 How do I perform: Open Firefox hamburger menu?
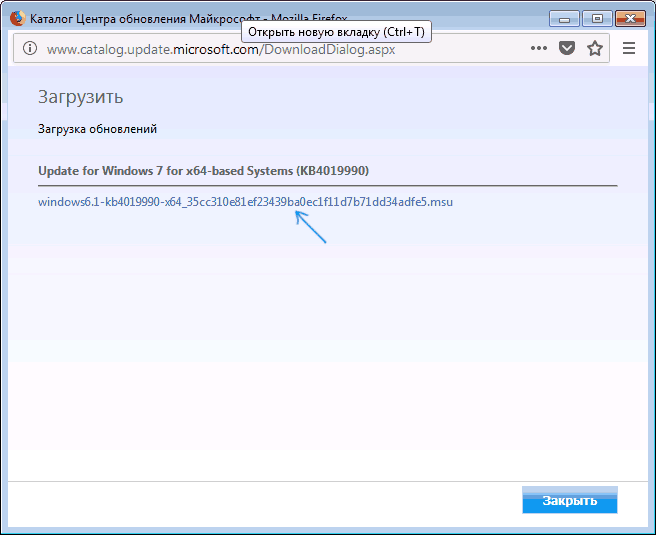click(x=629, y=49)
